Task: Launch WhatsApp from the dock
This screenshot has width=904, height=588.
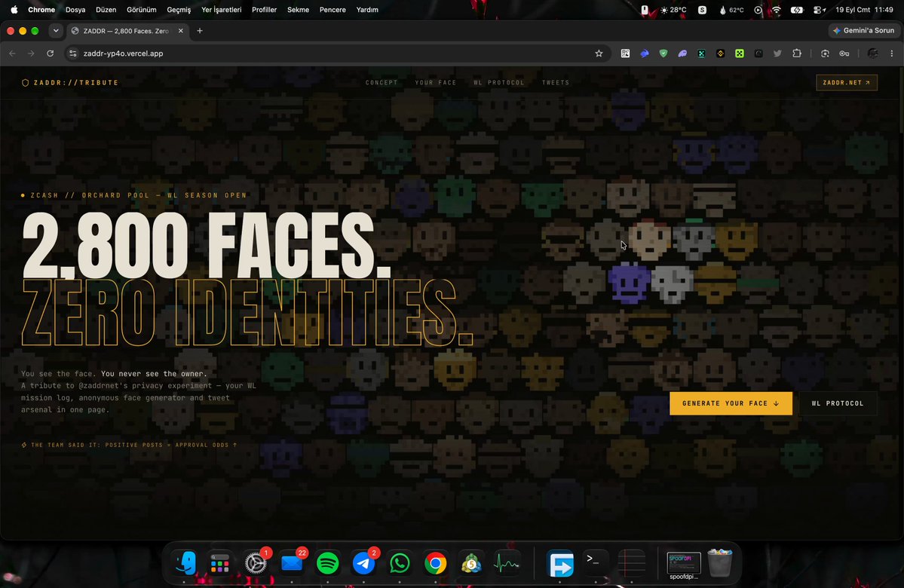Action: [400, 563]
